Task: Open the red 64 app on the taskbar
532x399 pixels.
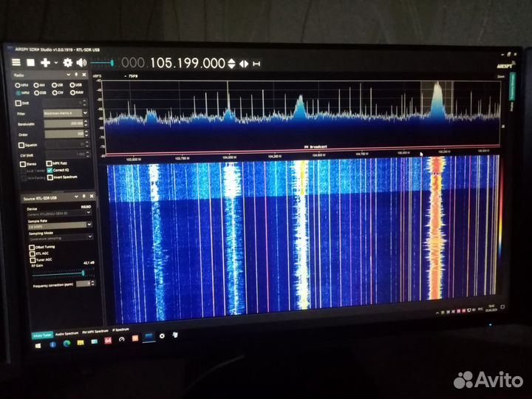Action: pyautogui.click(x=108, y=341)
